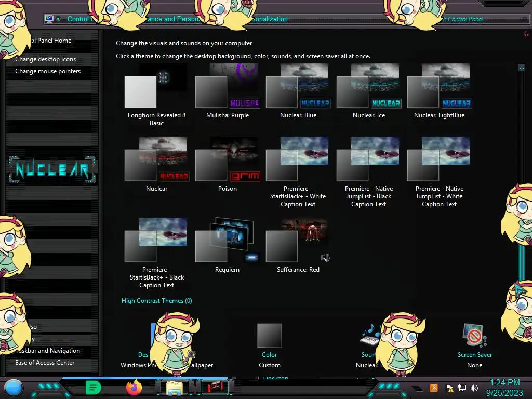
Task: Click the Java update tray icon
Action: click(434, 388)
